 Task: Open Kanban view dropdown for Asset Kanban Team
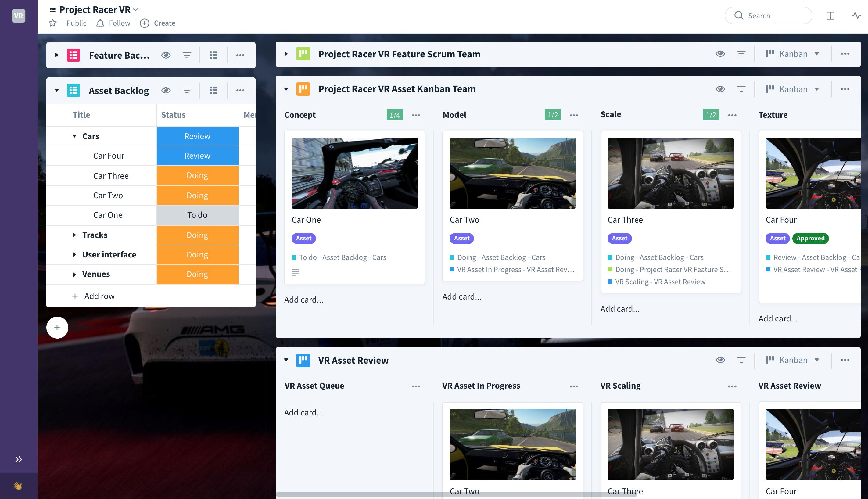793,89
